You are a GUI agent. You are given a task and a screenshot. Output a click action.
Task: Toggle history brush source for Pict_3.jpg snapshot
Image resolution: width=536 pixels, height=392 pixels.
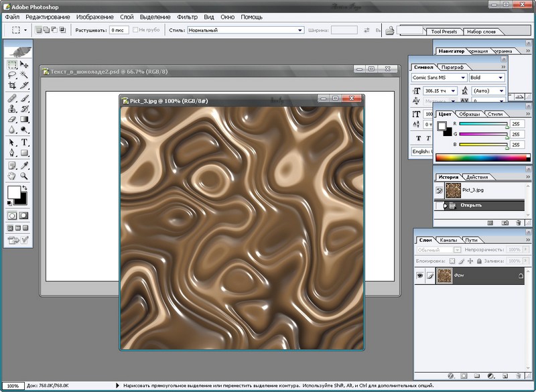coord(440,190)
